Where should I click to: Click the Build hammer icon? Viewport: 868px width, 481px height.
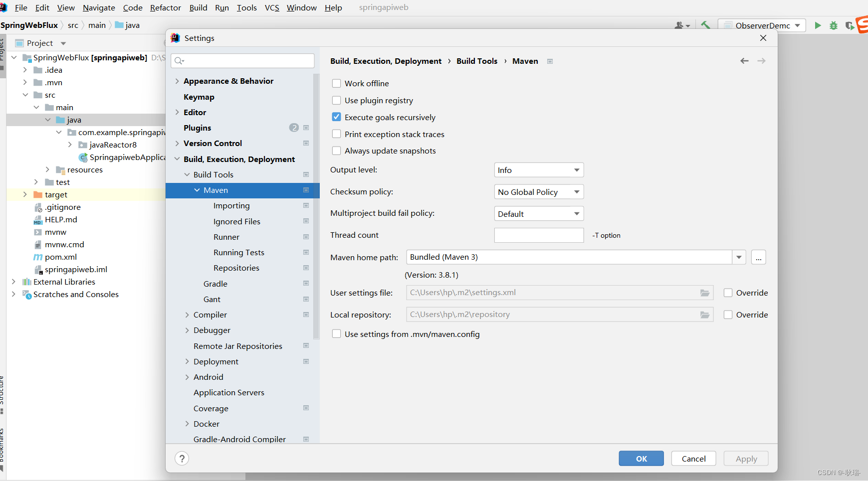tap(705, 25)
